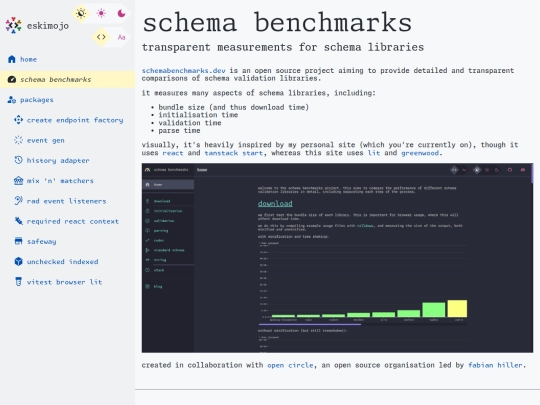The height and width of the screenshot is (405, 540).
Task: Click the schema benchmarks gauge icon
Action: [12, 80]
